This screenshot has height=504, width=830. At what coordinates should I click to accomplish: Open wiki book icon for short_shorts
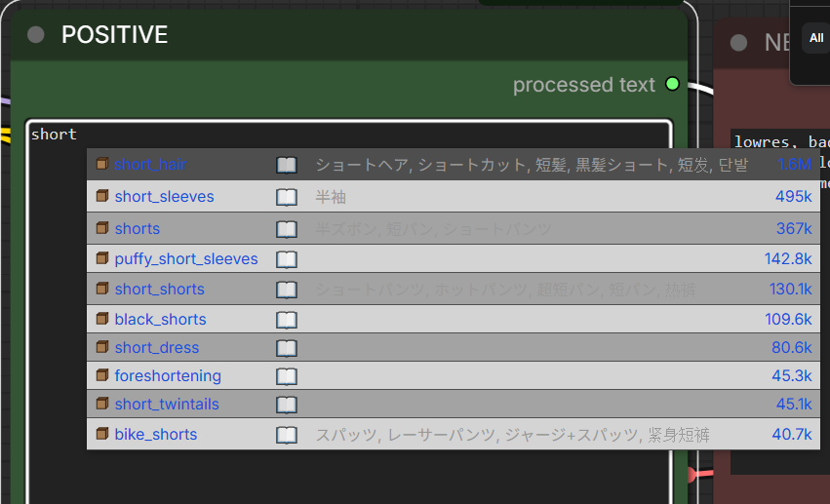[287, 290]
